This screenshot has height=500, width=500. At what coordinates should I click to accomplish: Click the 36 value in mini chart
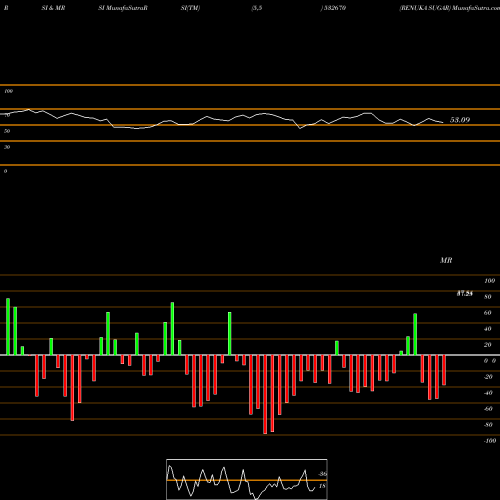click(322, 474)
